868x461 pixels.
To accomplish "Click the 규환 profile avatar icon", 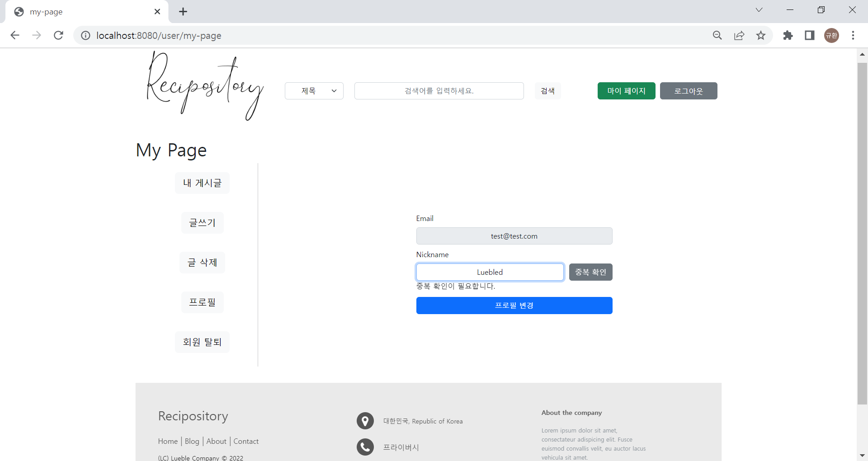I will click(x=831, y=35).
